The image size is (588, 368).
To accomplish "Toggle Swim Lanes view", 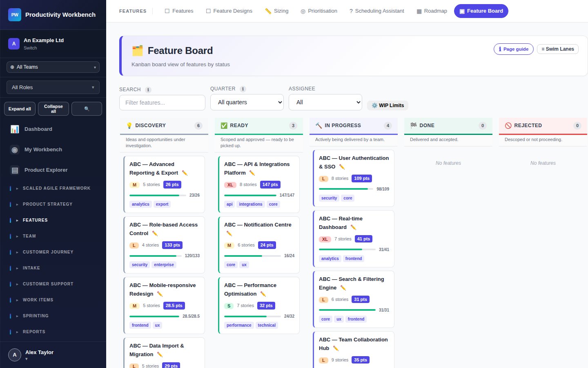I will [x=558, y=49].
